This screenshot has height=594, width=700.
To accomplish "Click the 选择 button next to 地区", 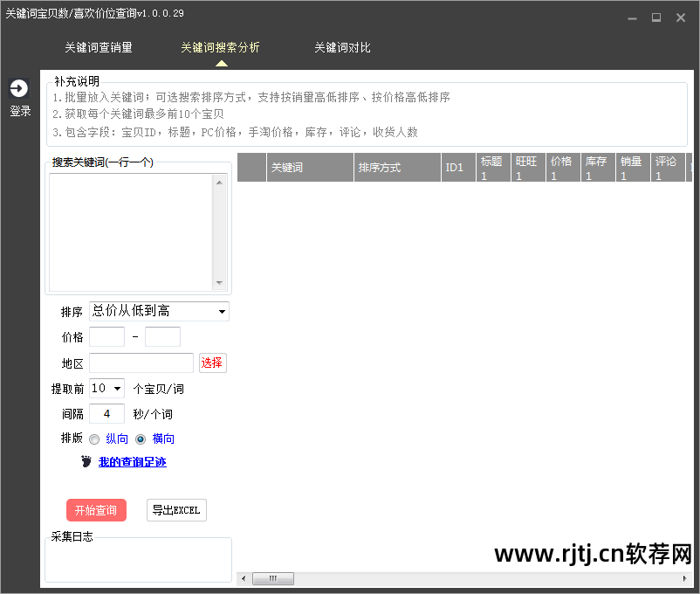I will [212, 362].
